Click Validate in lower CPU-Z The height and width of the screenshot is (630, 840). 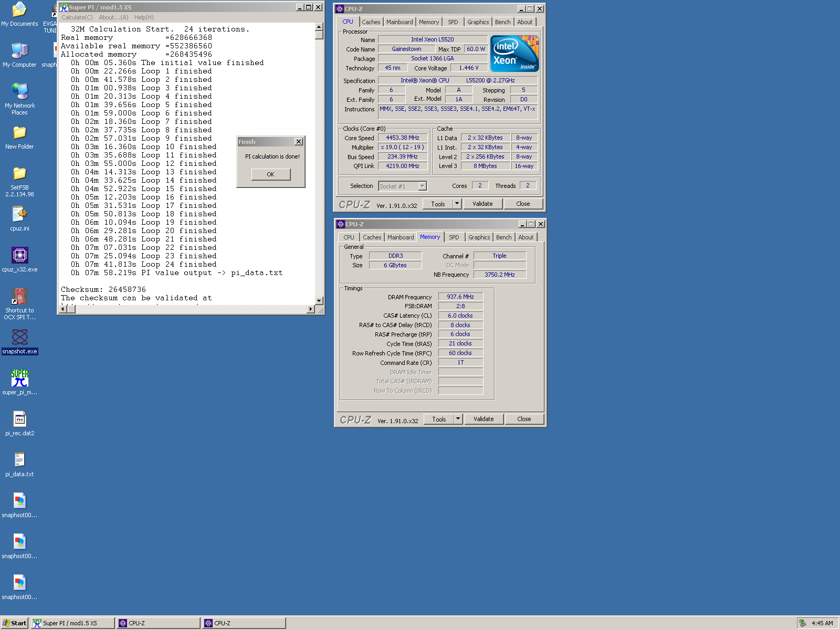click(x=484, y=419)
